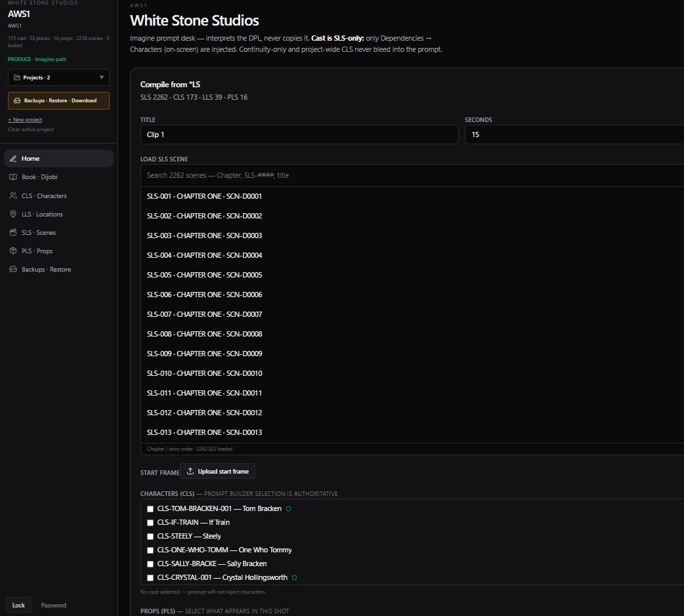This screenshot has width=684, height=616.
Task: Click the Seconds field showing 15
Action: pyautogui.click(x=574, y=134)
